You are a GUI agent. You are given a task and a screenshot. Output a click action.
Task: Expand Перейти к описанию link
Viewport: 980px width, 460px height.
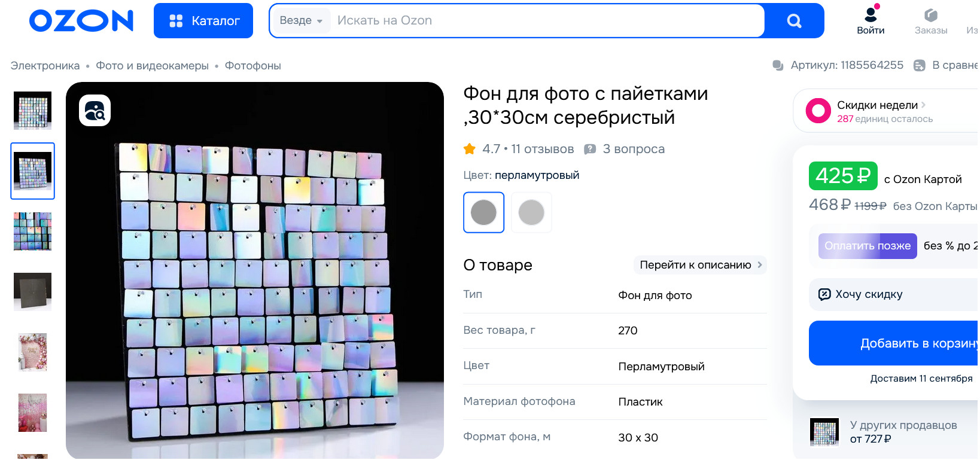[700, 264]
